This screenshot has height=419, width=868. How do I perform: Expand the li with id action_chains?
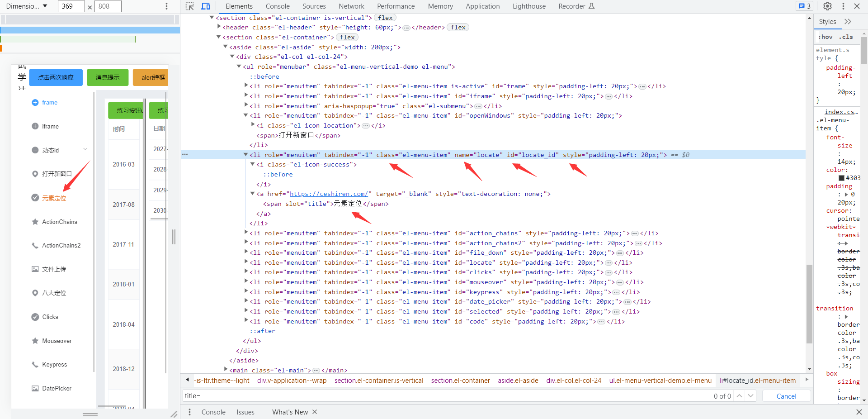[246, 233]
